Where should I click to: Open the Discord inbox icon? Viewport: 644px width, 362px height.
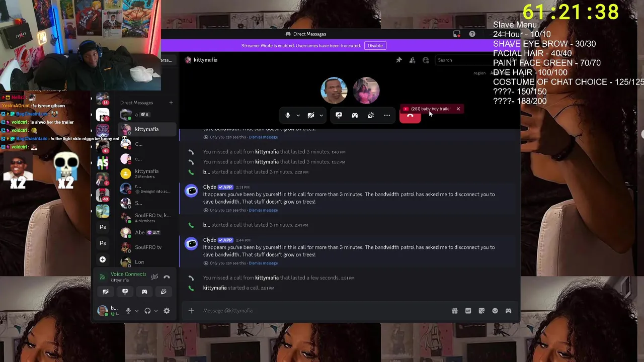457,34
